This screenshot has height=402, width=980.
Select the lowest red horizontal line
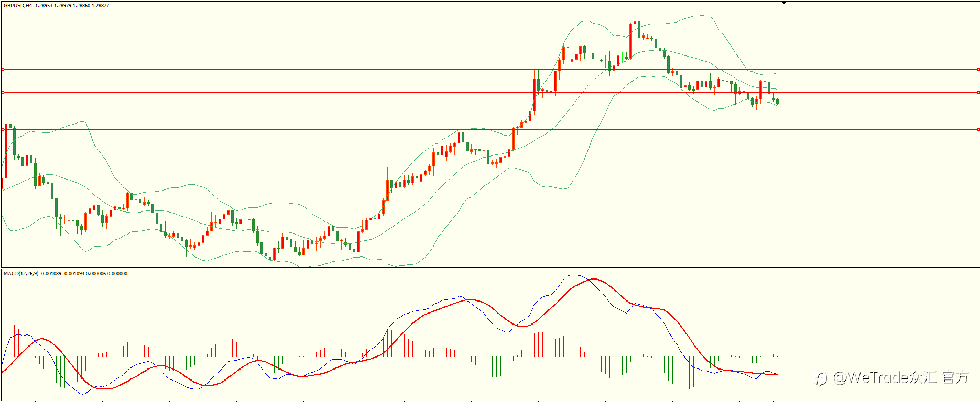(x=491, y=154)
